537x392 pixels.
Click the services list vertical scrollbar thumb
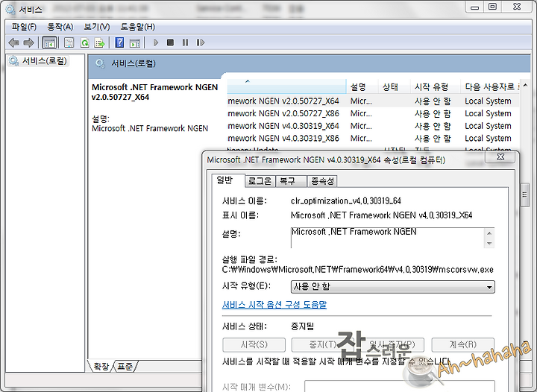coord(524,195)
